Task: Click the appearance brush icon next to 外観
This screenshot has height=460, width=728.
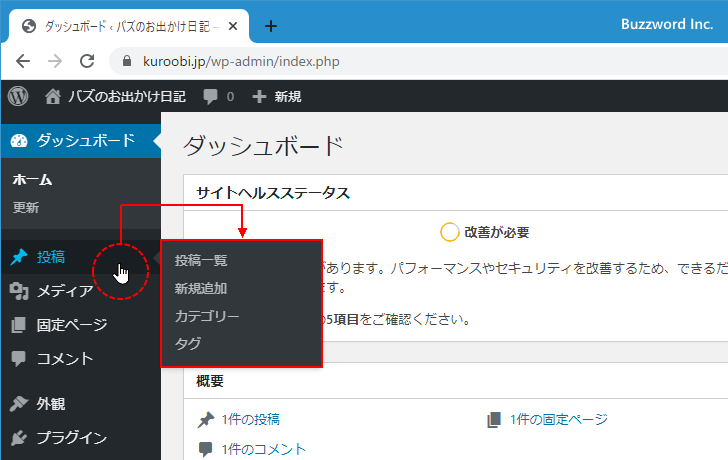Action: tap(19, 404)
